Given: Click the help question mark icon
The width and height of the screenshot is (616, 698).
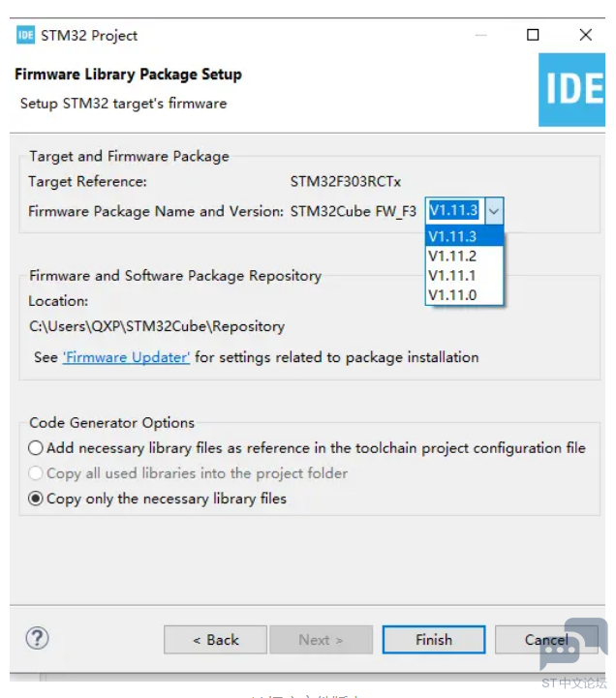Looking at the screenshot, I should (x=37, y=638).
